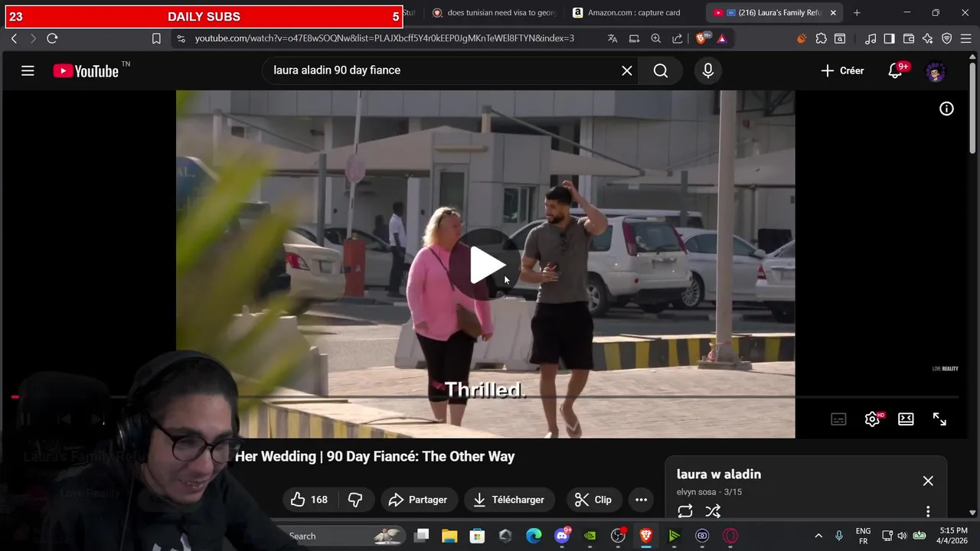The height and width of the screenshot is (551, 980).
Task: Open the zoom level magnifier icon
Action: (x=656, y=38)
